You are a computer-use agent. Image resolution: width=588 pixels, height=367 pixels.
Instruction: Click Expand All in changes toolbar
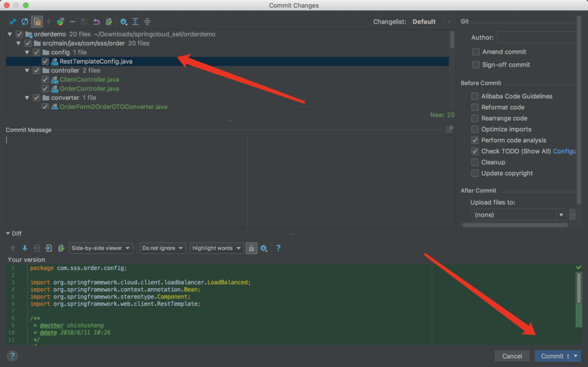[135, 22]
